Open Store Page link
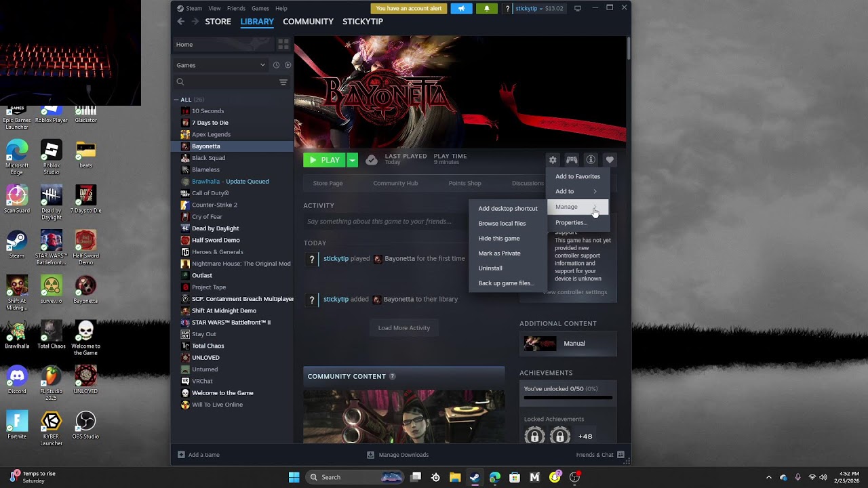 click(x=328, y=183)
